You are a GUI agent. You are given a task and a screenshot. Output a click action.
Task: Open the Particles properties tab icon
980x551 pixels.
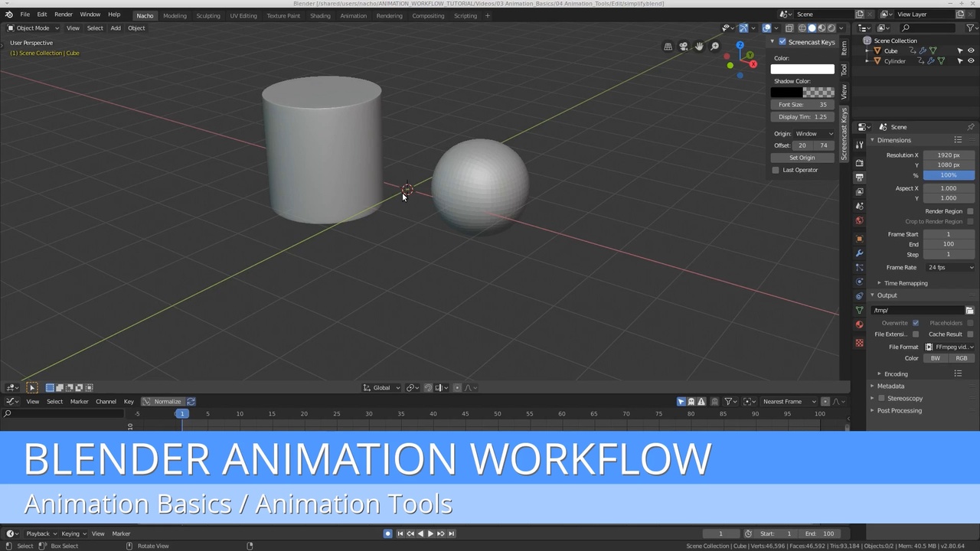coord(859,267)
